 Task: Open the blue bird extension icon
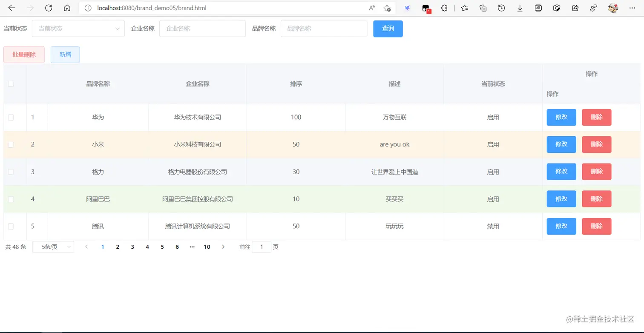point(408,8)
